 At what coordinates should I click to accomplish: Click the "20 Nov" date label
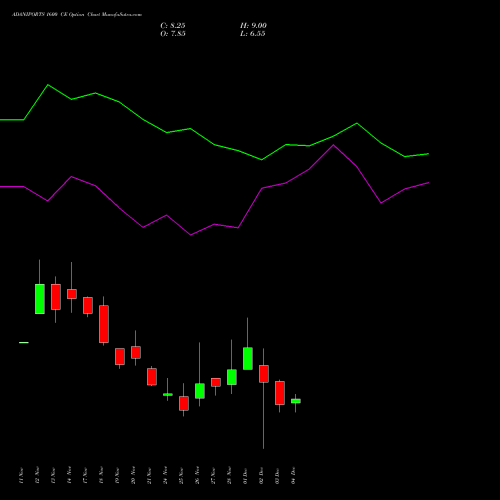pyautogui.click(x=133, y=475)
